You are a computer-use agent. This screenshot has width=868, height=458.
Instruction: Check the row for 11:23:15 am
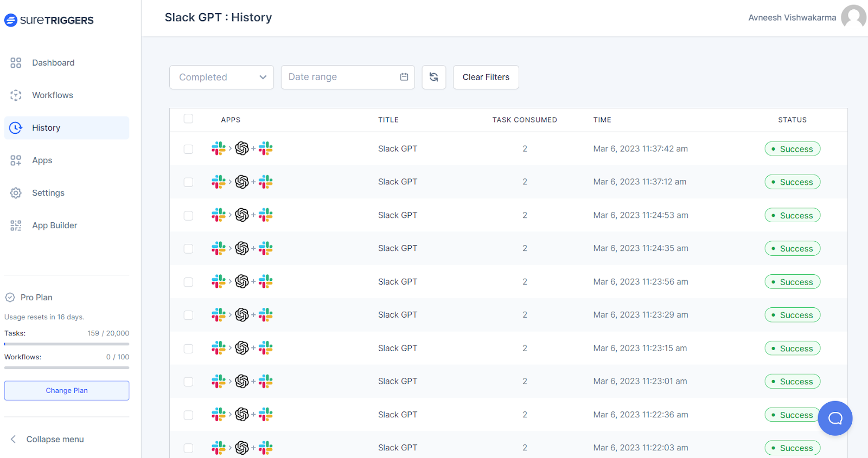(x=188, y=349)
